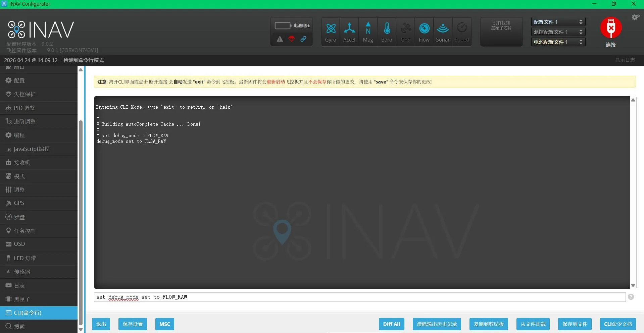The height and width of the screenshot is (333, 644).
Task: Click the Accel sensor status icon
Action: [349, 32]
